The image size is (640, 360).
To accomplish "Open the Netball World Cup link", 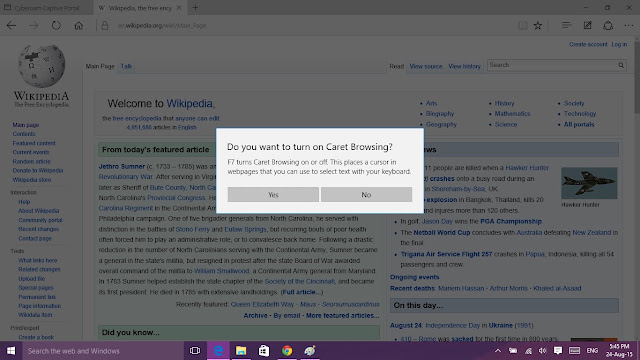I will pos(442,233).
